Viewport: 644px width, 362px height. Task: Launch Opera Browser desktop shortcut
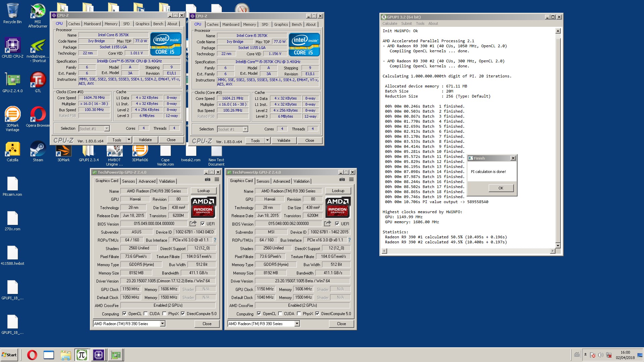[38, 117]
